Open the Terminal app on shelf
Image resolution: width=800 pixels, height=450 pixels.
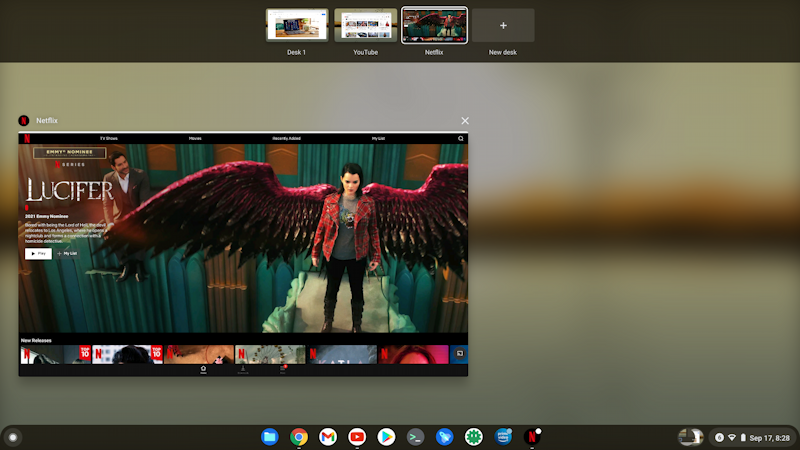[x=415, y=437]
